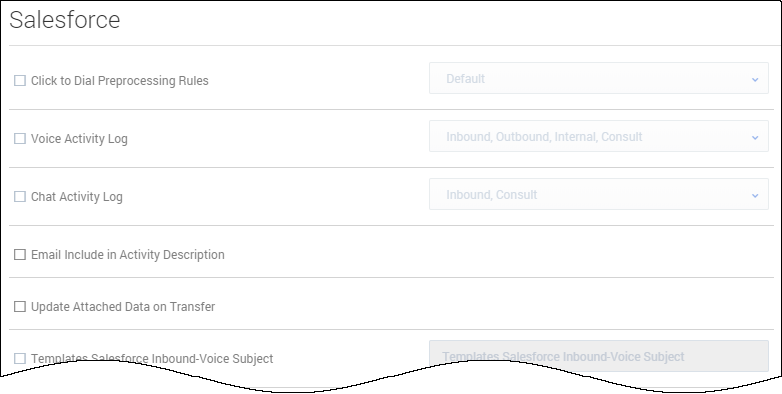Tick Templates Salesforce Inbound-Voice Subject checkbox

(x=20, y=359)
